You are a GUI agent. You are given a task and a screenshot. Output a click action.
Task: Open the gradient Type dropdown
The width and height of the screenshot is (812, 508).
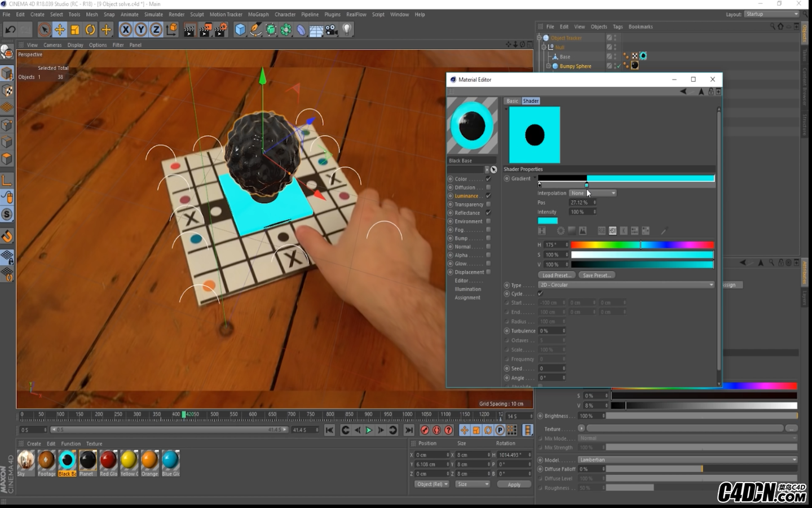[626, 285]
